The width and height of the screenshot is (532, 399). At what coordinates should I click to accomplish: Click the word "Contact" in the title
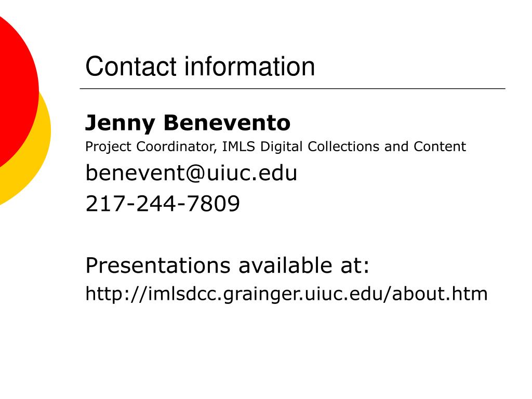(x=130, y=66)
